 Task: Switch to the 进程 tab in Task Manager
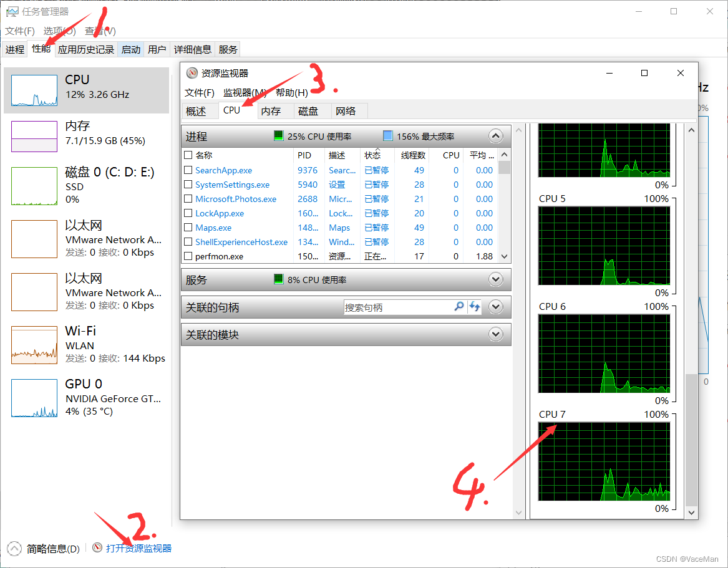[15, 49]
